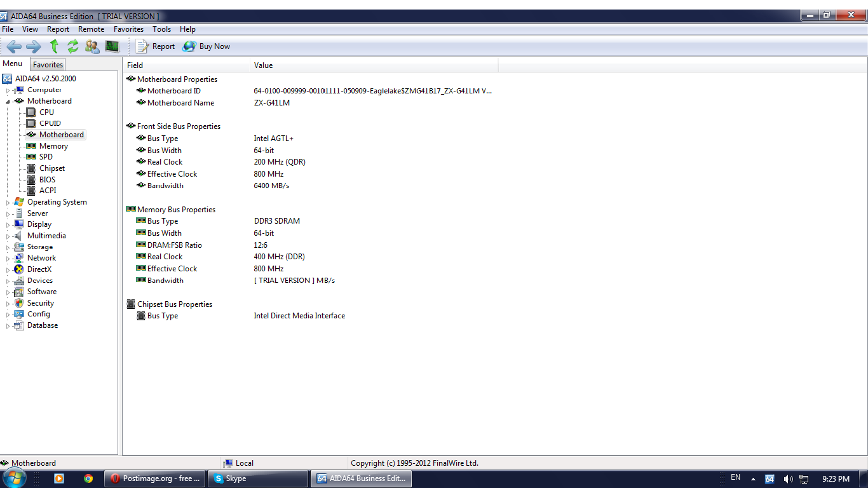Open the View menu
This screenshot has height=488, width=868.
(x=30, y=29)
